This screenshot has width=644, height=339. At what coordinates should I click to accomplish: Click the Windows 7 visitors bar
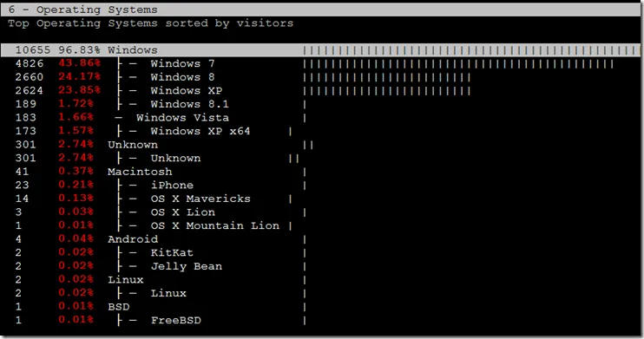(458, 64)
